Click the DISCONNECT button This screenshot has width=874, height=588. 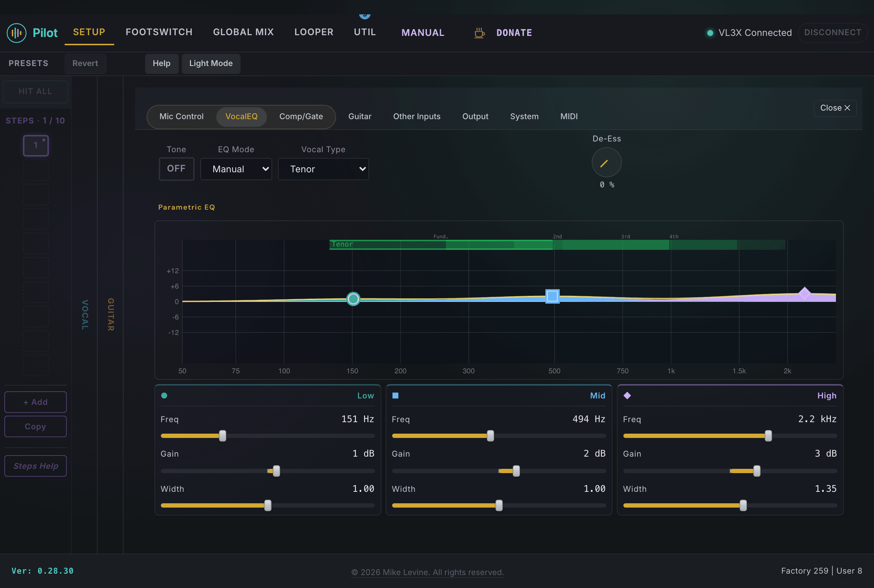(x=833, y=33)
